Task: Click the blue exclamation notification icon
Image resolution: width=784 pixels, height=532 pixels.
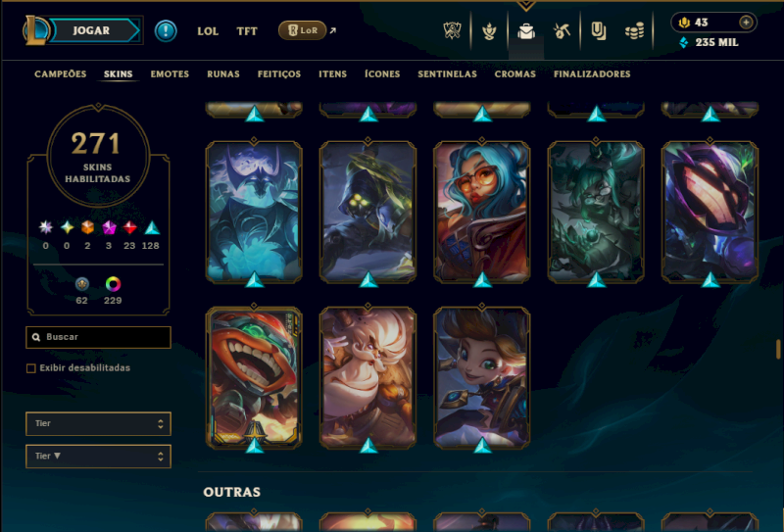Action: click(x=166, y=31)
